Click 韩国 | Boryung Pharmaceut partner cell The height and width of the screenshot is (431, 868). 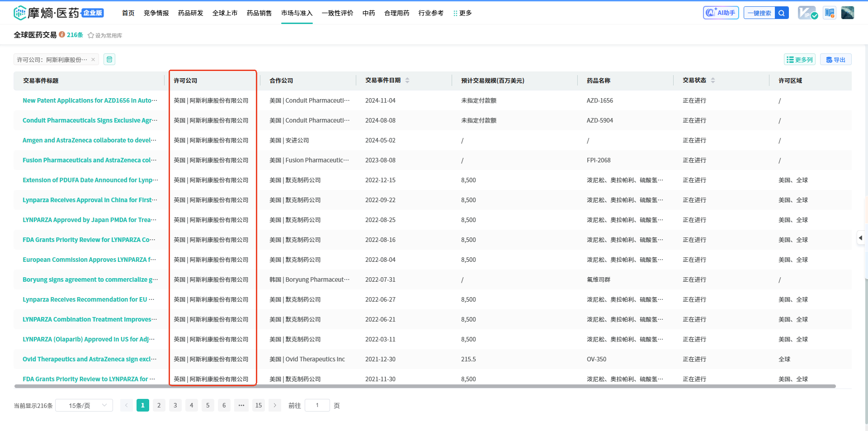tap(310, 279)
